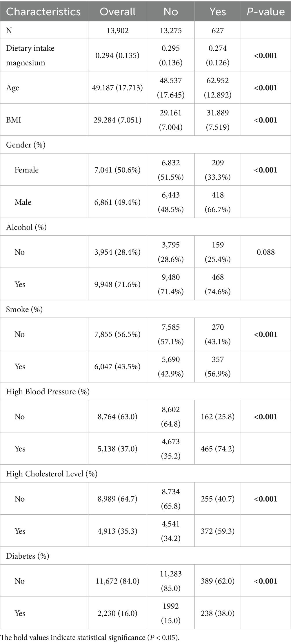The image size is (291, 644).
Task: Click the Dietary intake magnesium row label
Action: tap(30, 55)
